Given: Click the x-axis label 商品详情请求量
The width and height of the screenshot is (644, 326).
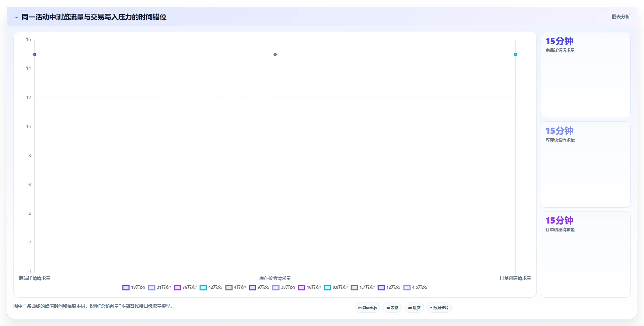Looking at the screenshot, I should click(x=34, y=278).
